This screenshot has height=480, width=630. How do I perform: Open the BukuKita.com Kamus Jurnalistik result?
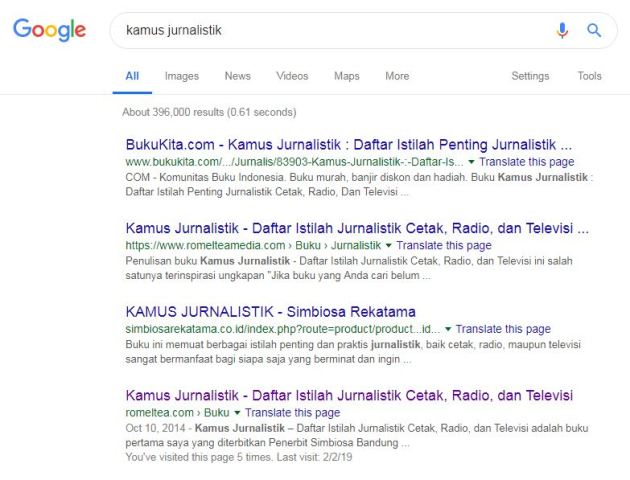(348, 143)
